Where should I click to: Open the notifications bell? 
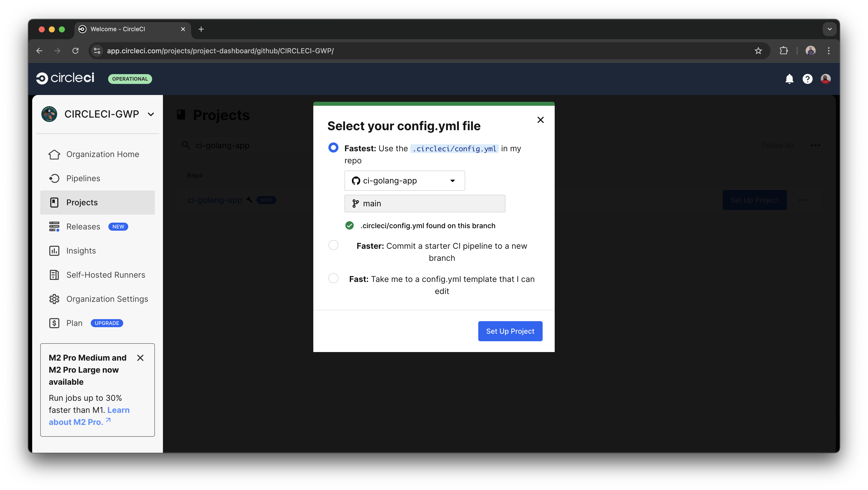click(x=789, y=79)
